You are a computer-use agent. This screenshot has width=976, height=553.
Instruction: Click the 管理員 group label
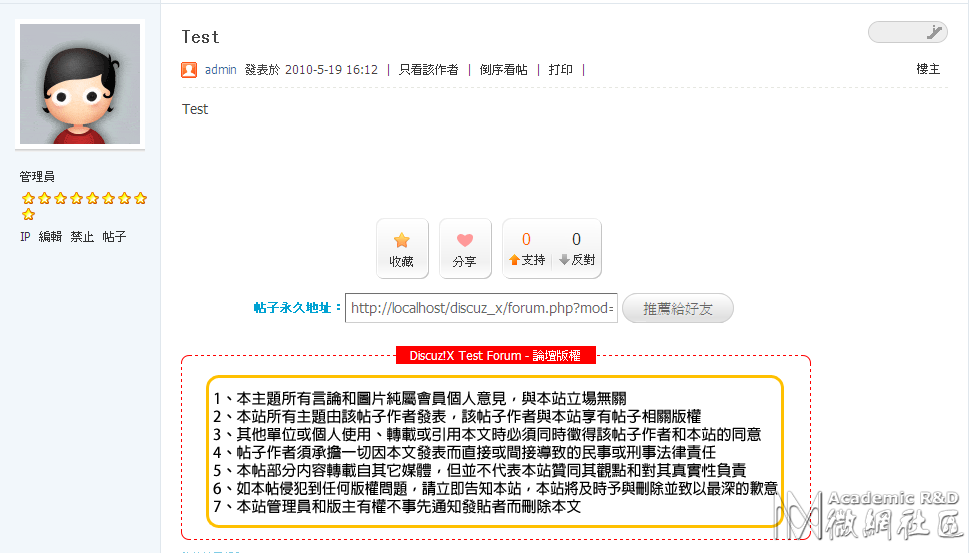(x=37, y=177)
